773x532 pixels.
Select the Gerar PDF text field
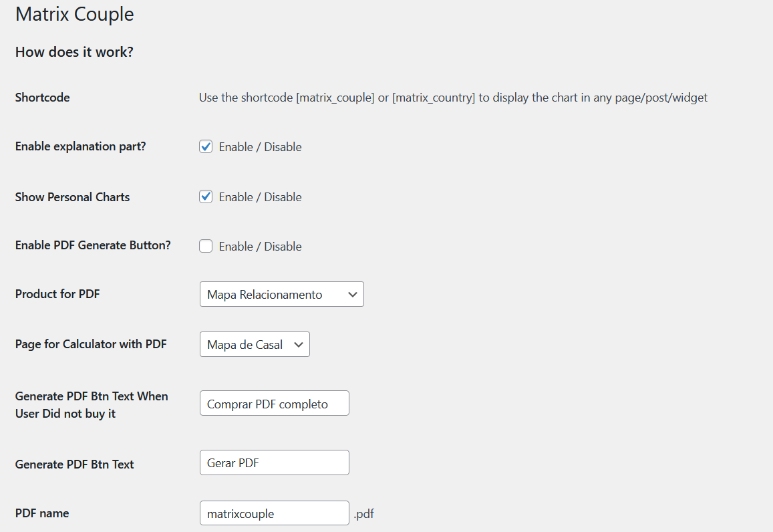point(274,462)
